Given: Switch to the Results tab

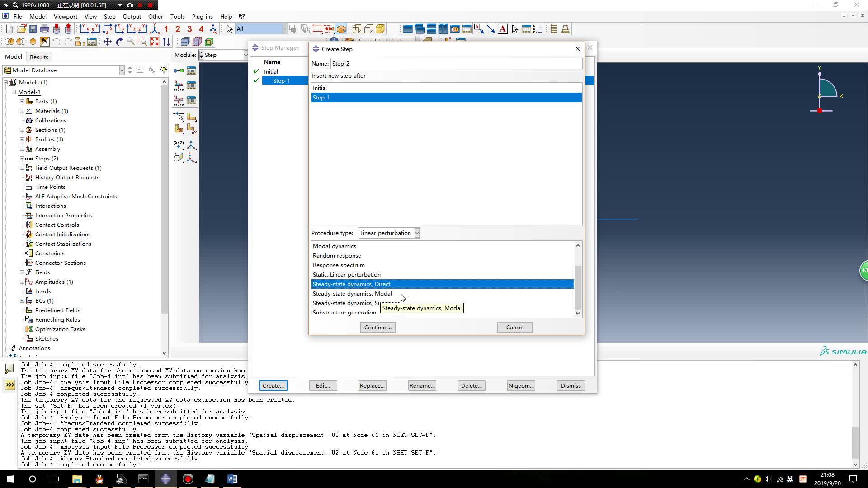Looking at the screenshot, I should click(39, 57).
